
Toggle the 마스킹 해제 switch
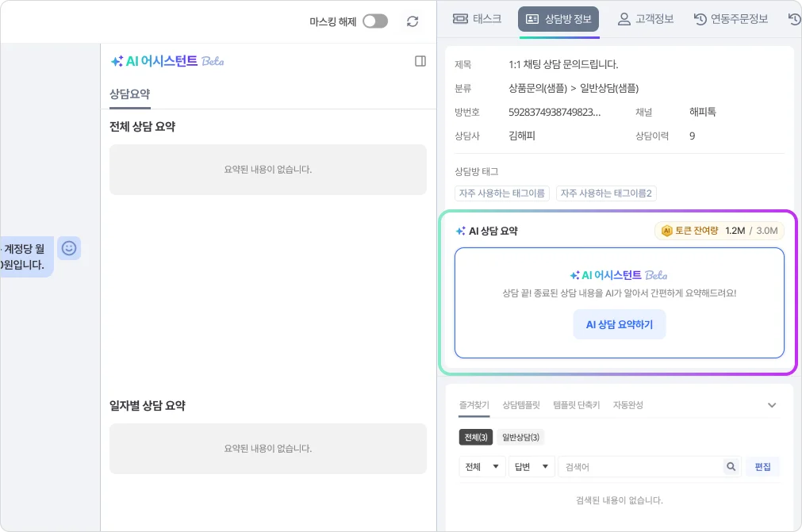[375, 21]
